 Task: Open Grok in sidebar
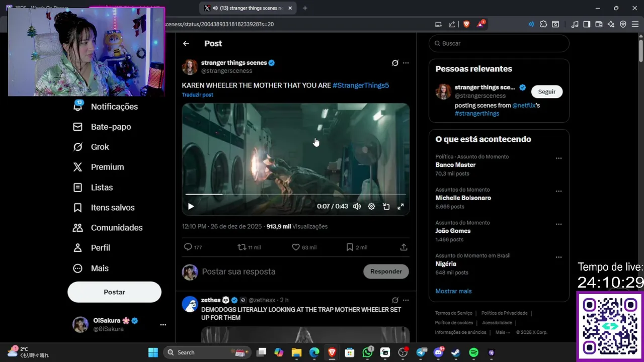click(91, 147)
